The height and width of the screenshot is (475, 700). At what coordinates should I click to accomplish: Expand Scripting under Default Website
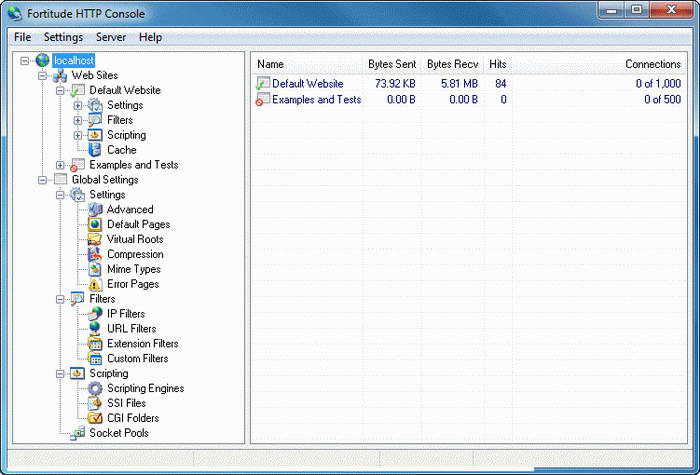78,135
